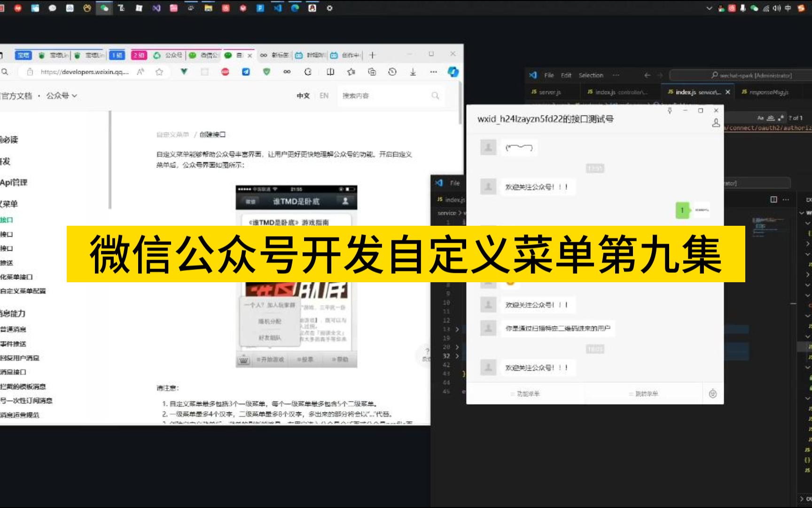Click the volume icon in system tray
The width and height of the screenshot is (812, 508).
click(x=777, y=8)
